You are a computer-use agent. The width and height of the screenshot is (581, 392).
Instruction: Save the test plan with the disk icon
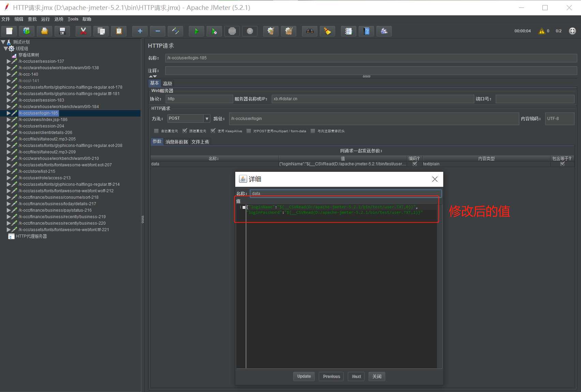(62, 31)
